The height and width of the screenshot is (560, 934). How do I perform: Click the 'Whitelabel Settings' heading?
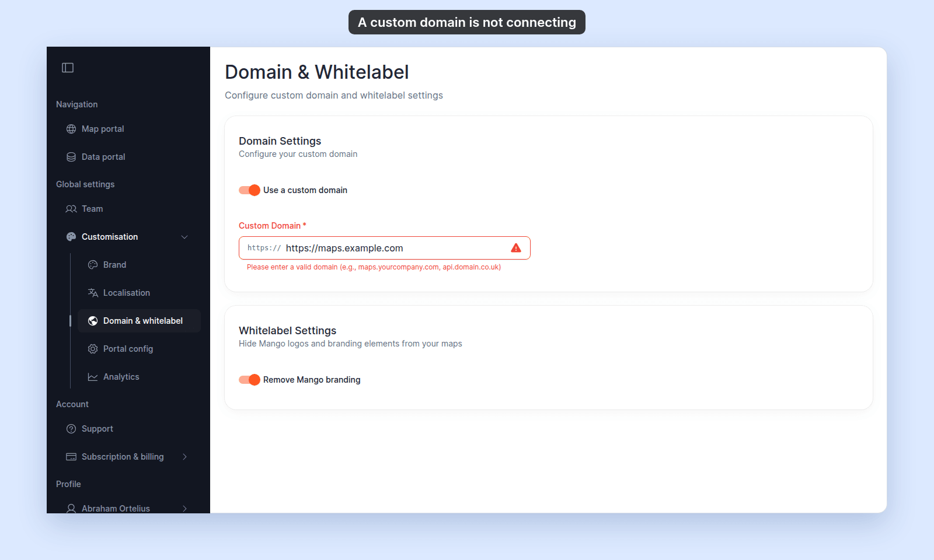[288, 331]
